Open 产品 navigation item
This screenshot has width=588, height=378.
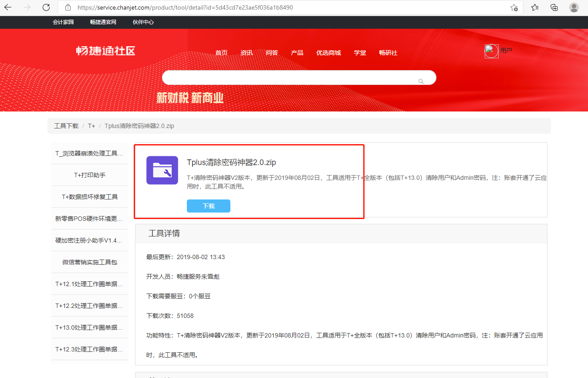297,53
